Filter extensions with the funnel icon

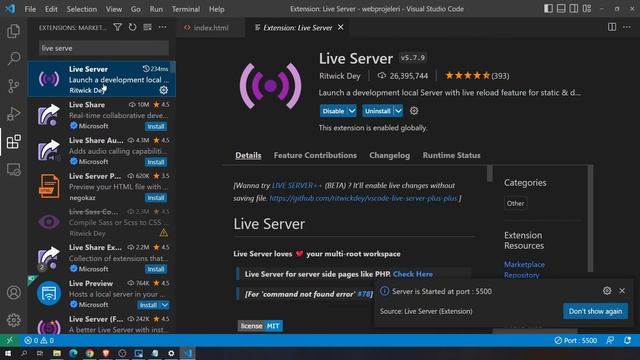[118, 27]
